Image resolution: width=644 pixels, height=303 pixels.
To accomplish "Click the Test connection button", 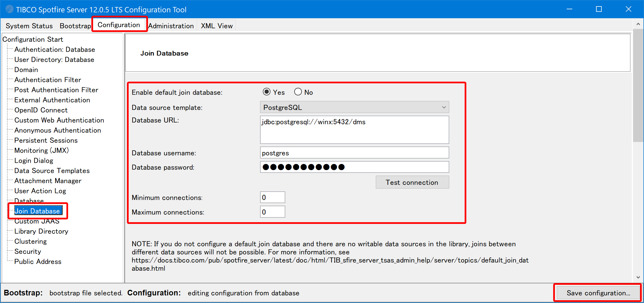I will (x=412, y=182).
